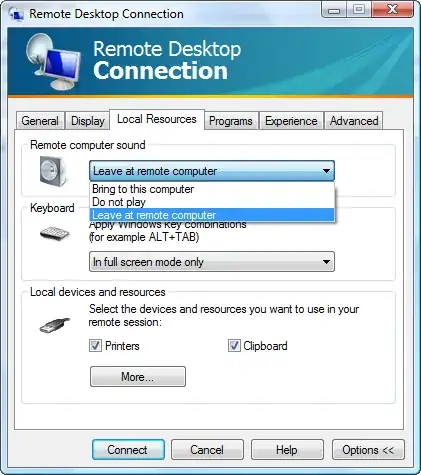Switch to the Display tab
421x475 pixels.
(x=88, y=121)
